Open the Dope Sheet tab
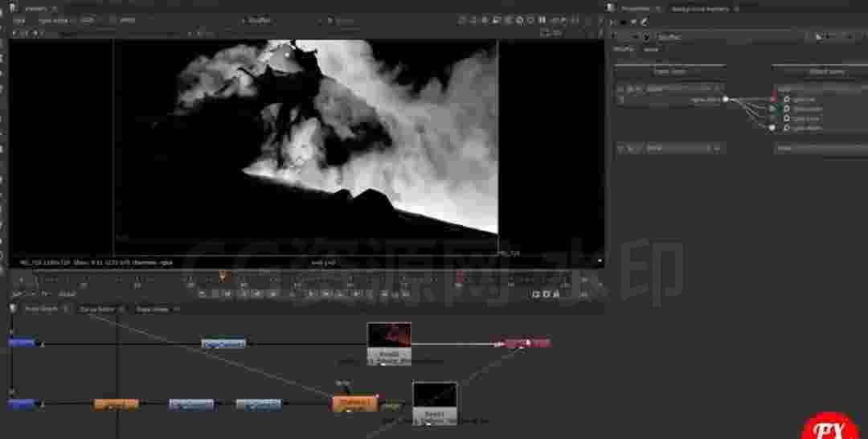 point(153,310)
